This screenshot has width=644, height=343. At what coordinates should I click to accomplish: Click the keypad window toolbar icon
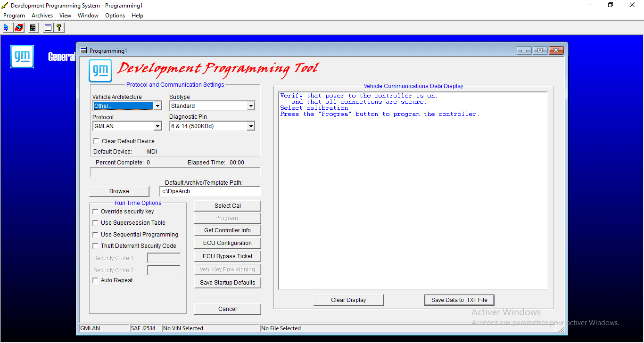(x=48, y=27)
